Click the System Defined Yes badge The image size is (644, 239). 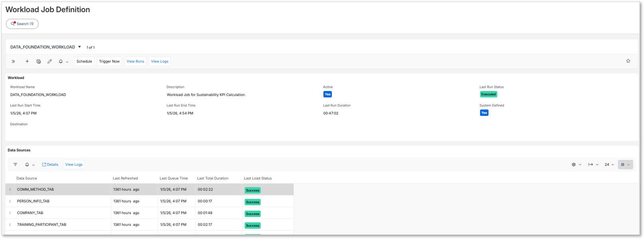(x=484, y=113)
